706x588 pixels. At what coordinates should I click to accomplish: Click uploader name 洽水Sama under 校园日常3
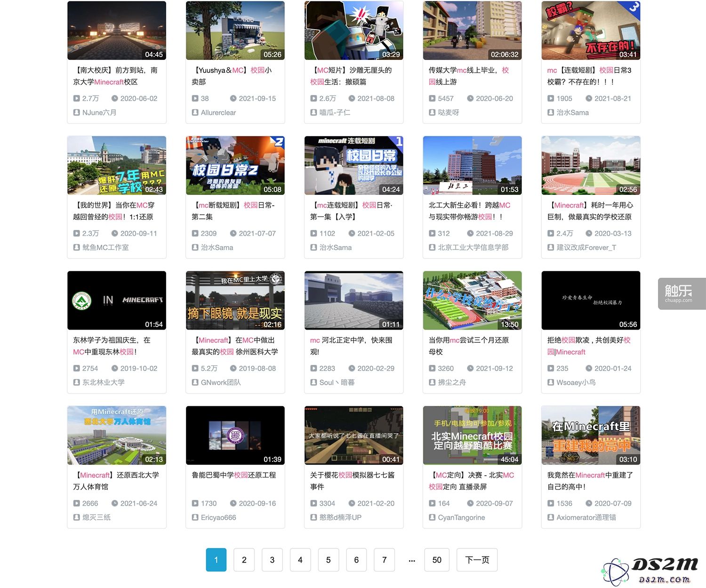pyautogui.click(x=573, y=113)
